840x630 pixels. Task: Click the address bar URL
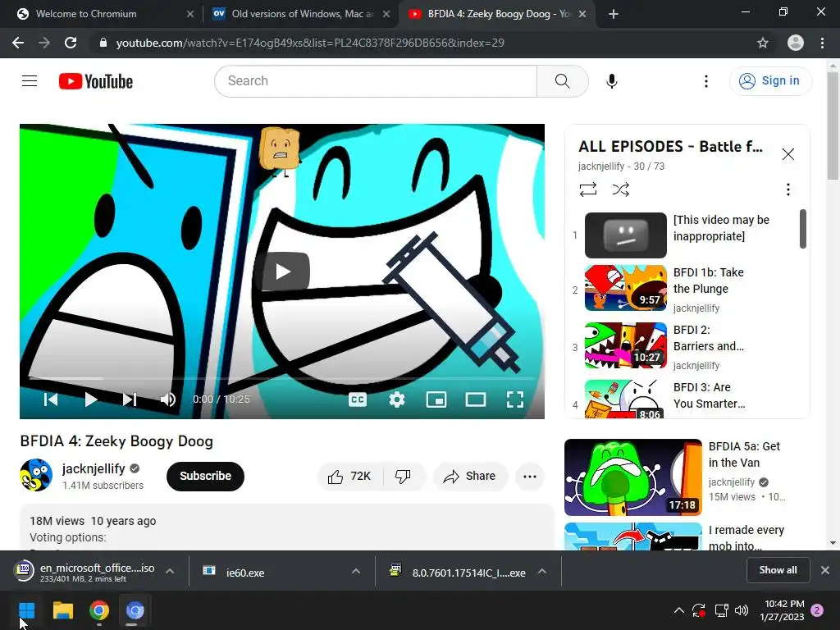pos(309,43)
